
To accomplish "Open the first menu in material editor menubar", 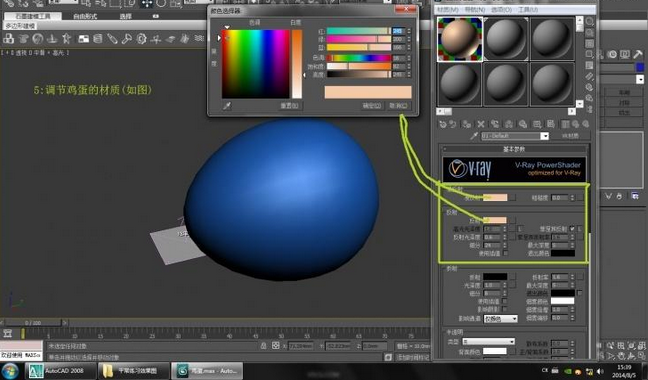I will [x=448, y=9].
